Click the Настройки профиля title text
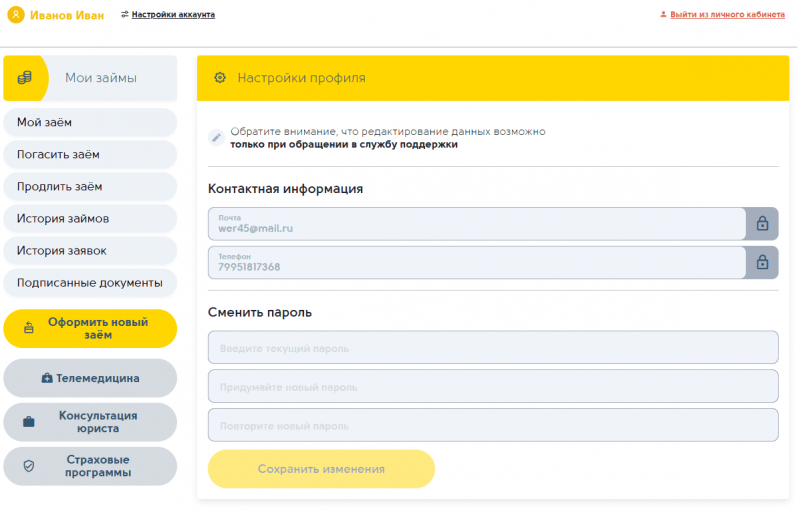 [x=302, y=78]
